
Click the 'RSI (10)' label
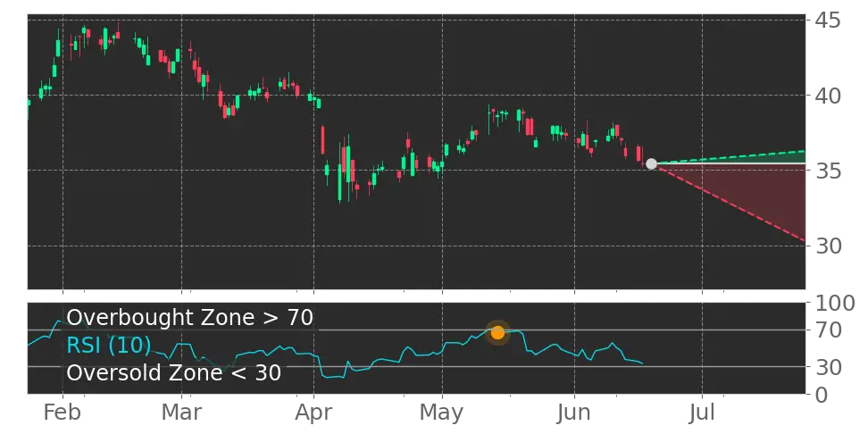109,346
